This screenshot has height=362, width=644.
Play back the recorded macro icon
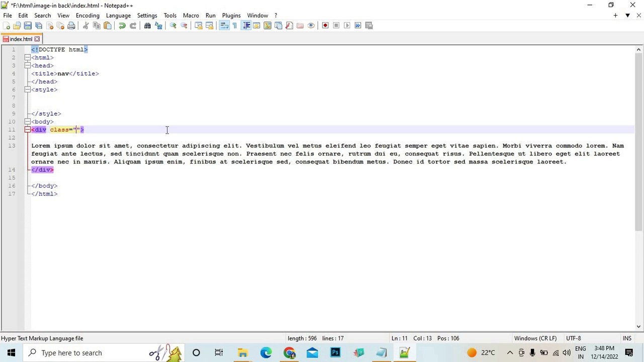347,26
